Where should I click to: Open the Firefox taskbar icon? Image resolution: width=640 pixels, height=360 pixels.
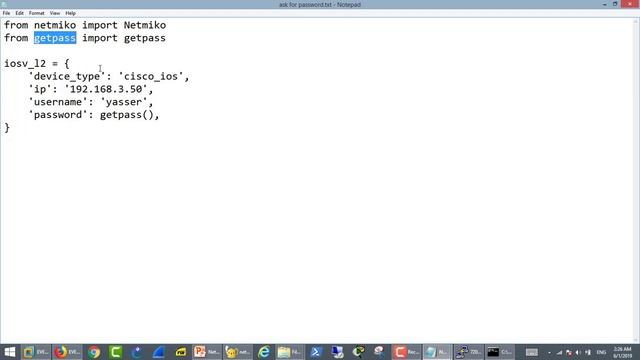click(x=67, y=352)
